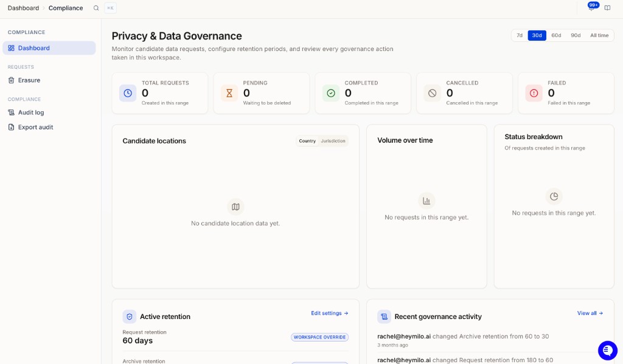Click the '60 days' request retention value
The height and width of the screenshot is (364, 623).
point(137,340)
